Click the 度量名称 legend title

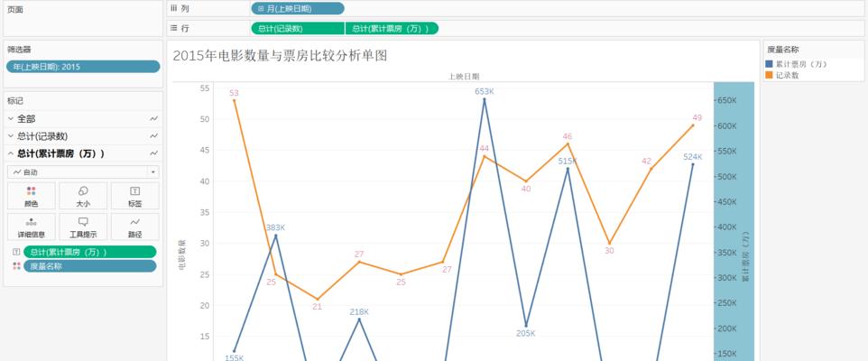(782, 50)
